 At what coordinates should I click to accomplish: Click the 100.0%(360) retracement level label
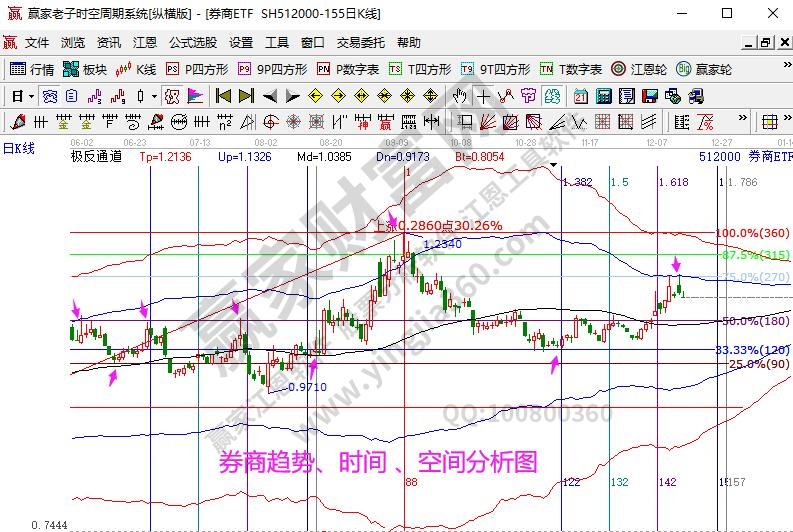(751, 233)
